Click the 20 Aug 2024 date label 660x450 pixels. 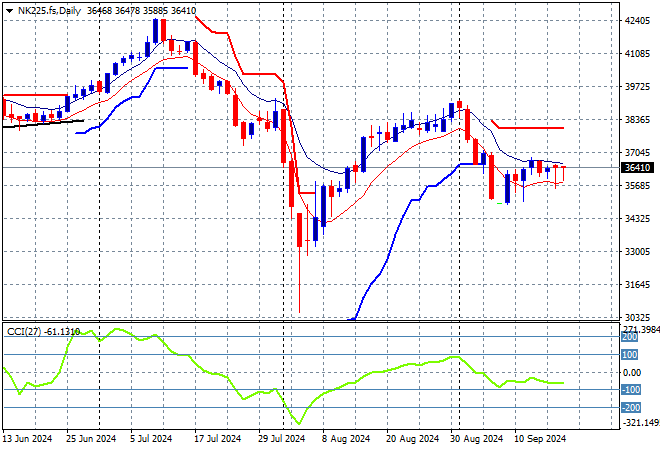click(x=412, y=439)
